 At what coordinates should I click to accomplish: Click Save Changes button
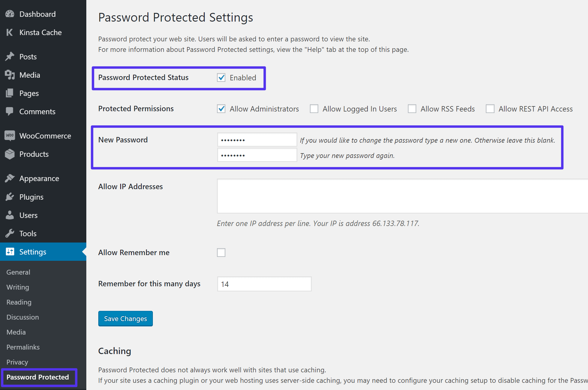click(x=125, y=319)
